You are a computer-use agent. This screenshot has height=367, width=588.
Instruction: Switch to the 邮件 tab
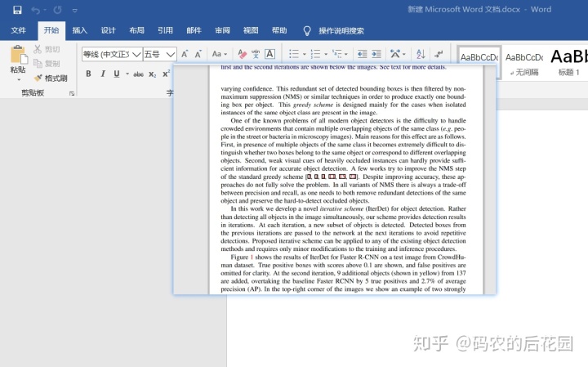[194, 30]
